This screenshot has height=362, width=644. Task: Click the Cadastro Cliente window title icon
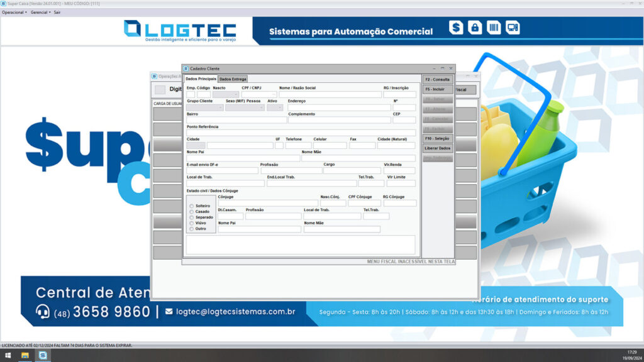[x=186, y=69]
